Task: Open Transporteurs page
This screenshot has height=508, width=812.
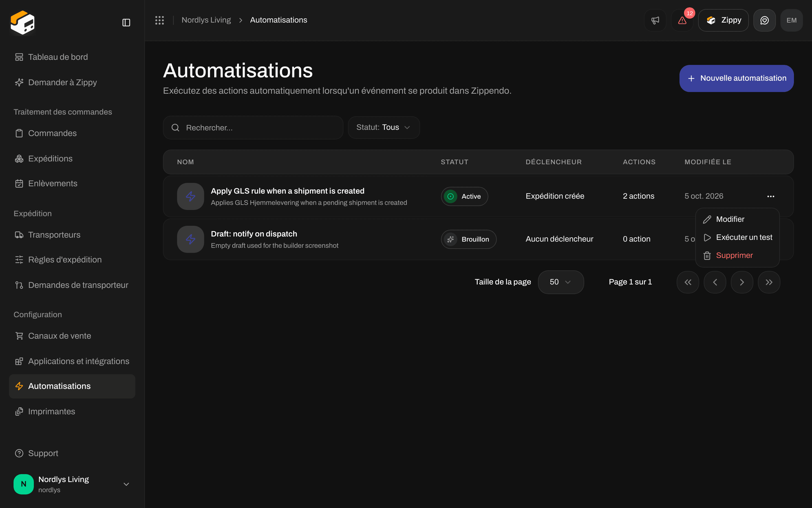Action: click(x=72, y=235)
